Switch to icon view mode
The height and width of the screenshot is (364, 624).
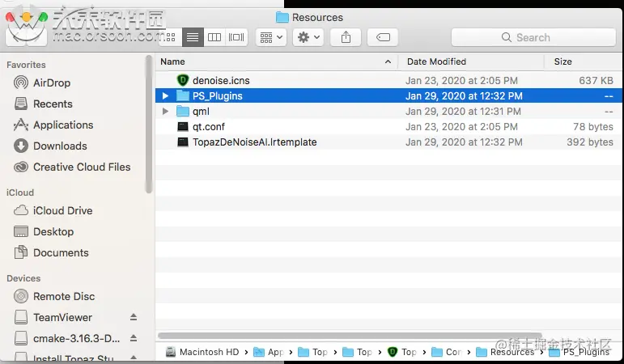pyautogui.click(x=171, y=37)
